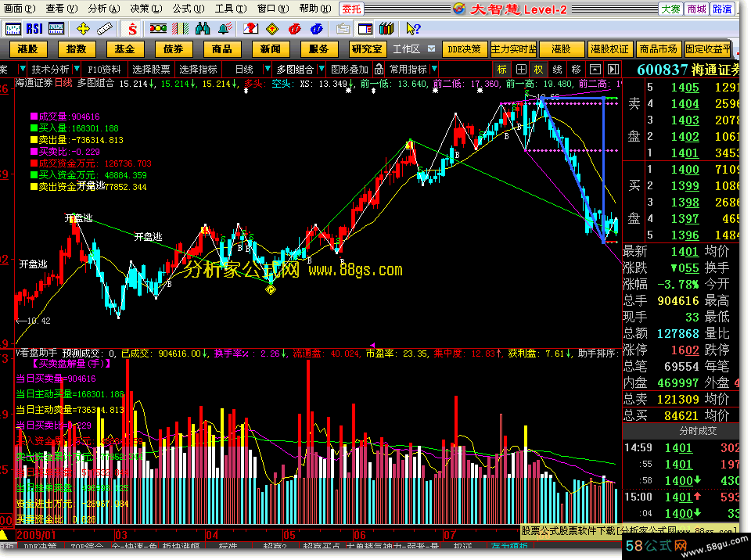Click the data table view toolbar icon
751x560 pixels.
click(x=56, y=29)
